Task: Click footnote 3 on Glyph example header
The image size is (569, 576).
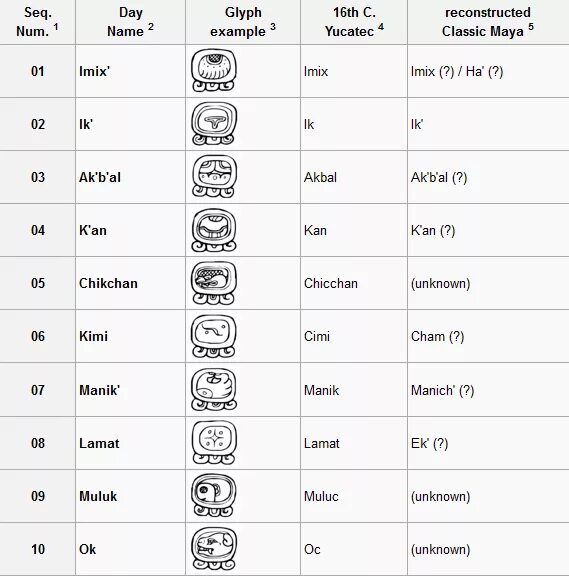Action: pos(273,27)
